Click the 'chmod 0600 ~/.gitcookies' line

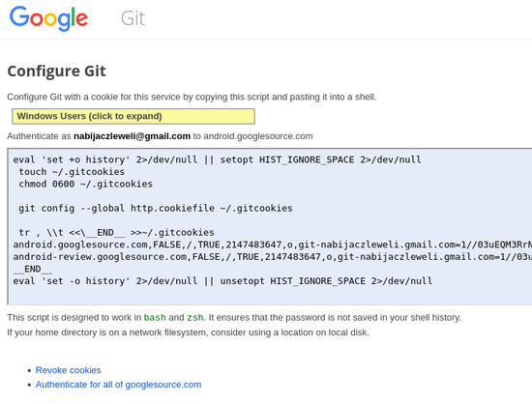pos(85,184)
